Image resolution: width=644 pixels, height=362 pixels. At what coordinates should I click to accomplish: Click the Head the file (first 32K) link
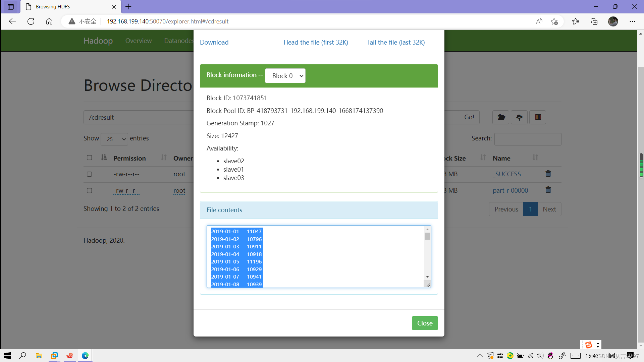316,42
